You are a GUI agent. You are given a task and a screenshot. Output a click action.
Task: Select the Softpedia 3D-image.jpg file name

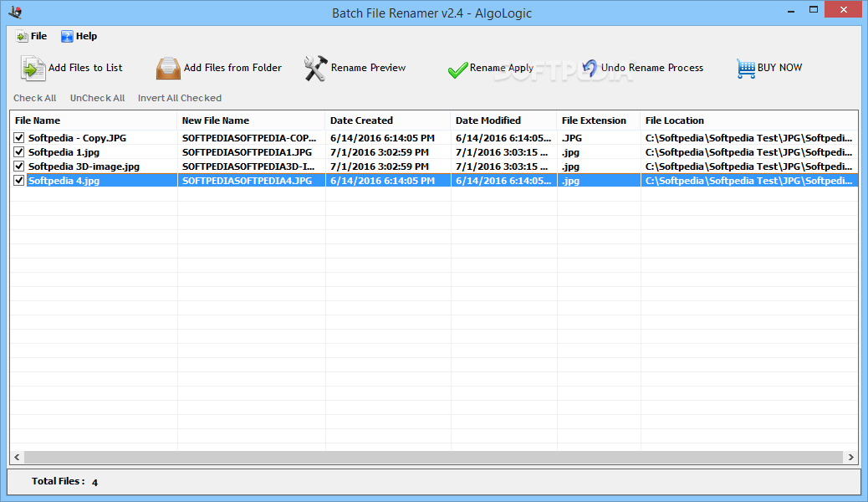pyautogui.click(x=84, y=166)
